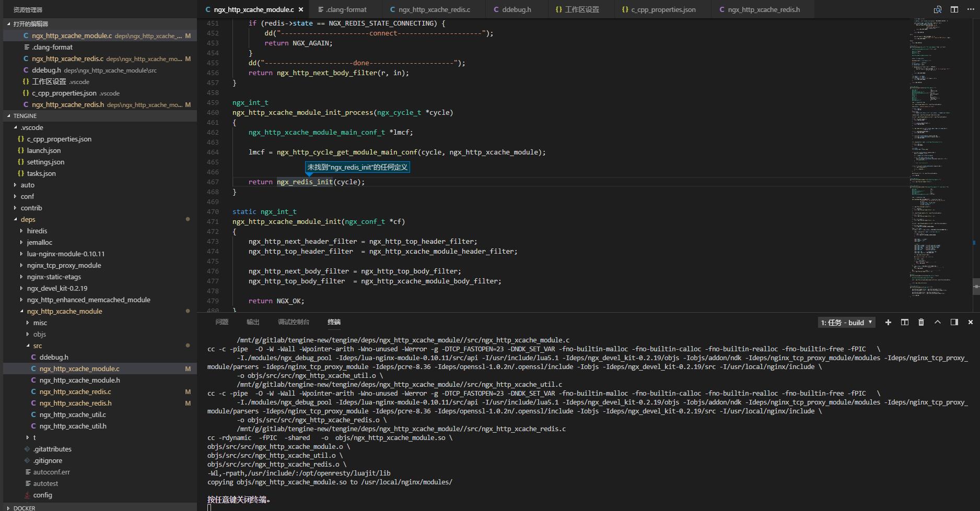Kill the terminal using the trash icon
980x511 pixels.
[921, 322]
